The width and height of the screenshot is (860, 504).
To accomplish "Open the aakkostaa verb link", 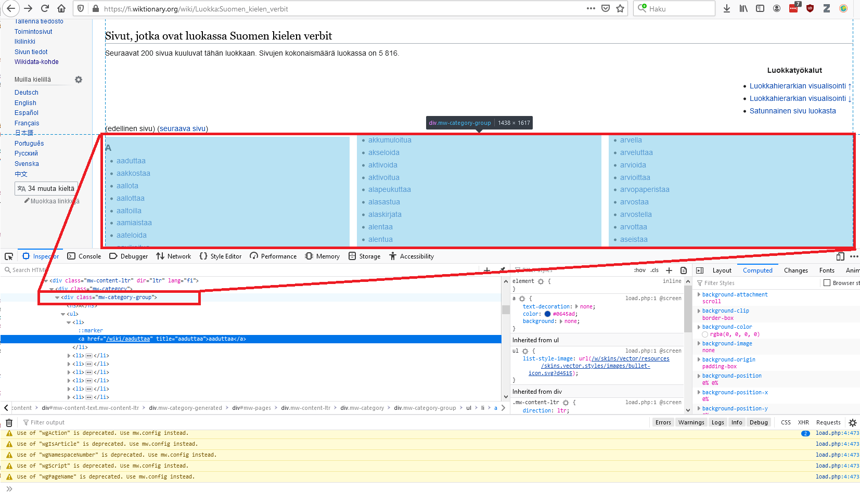I will click(133, 173).
